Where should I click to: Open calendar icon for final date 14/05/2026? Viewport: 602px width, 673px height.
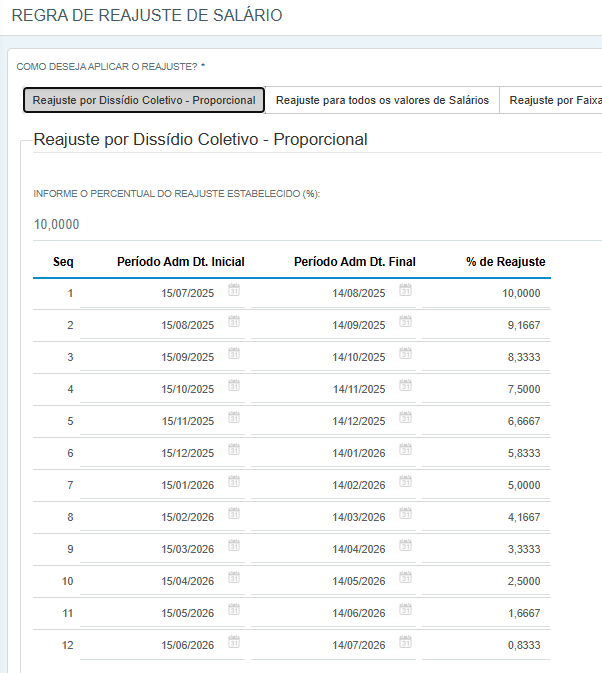(x=405, y=577)
